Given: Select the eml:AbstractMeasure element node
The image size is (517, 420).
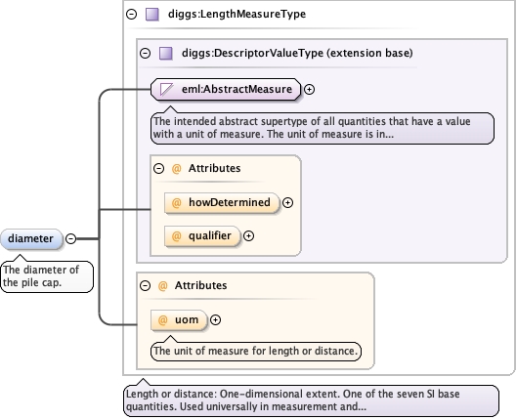Looking at the screenshot, I should (x=226, y=89).
